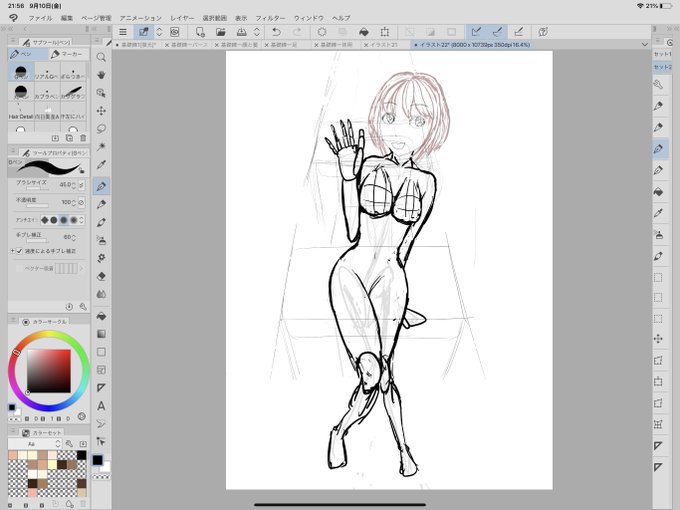Click the Scale/Rotate transform icon in the command bar
Viewport: 680px width, 510px height.
point(385,32)
